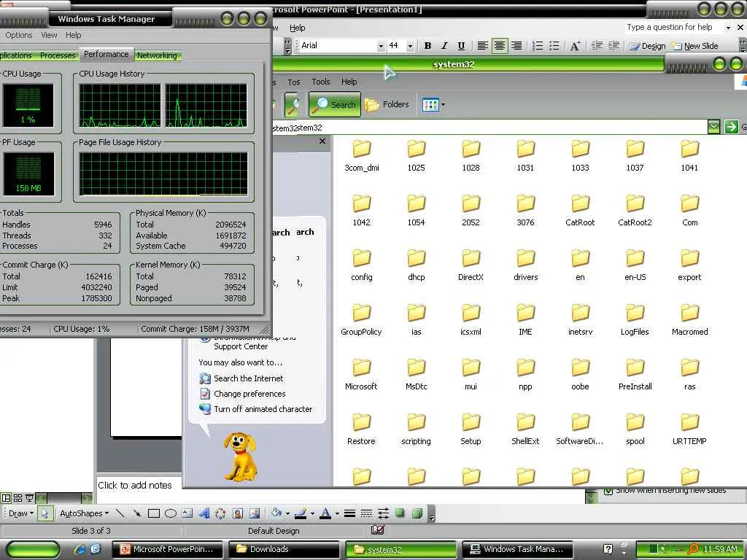The image size is (747, 560).
Task: Open PowerPoint Help menu
Action: 298,28
